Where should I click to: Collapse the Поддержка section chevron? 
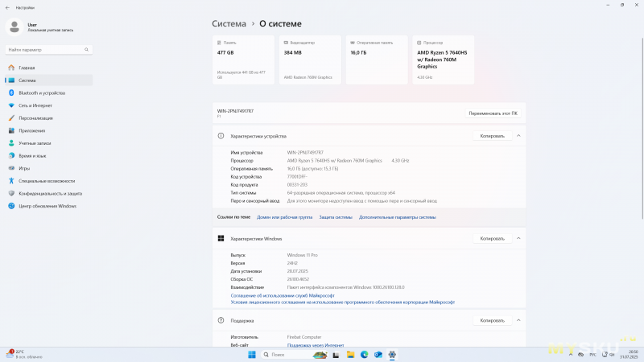click(518, 320)
